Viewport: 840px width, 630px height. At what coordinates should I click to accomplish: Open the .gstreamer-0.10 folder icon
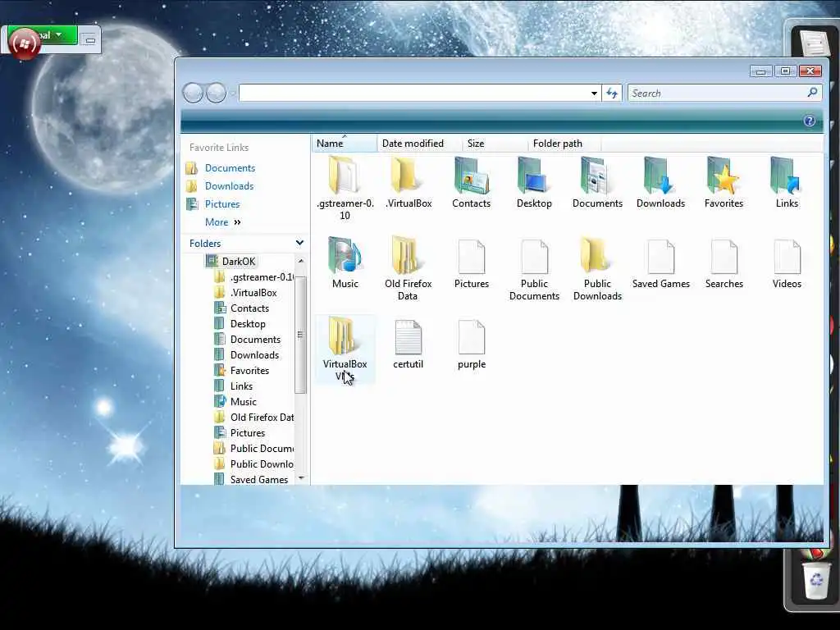tap(345, 176)
